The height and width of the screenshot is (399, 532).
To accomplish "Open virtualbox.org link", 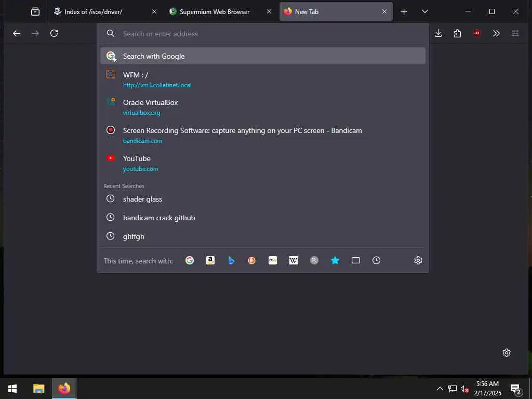I will tap(141, 113).
